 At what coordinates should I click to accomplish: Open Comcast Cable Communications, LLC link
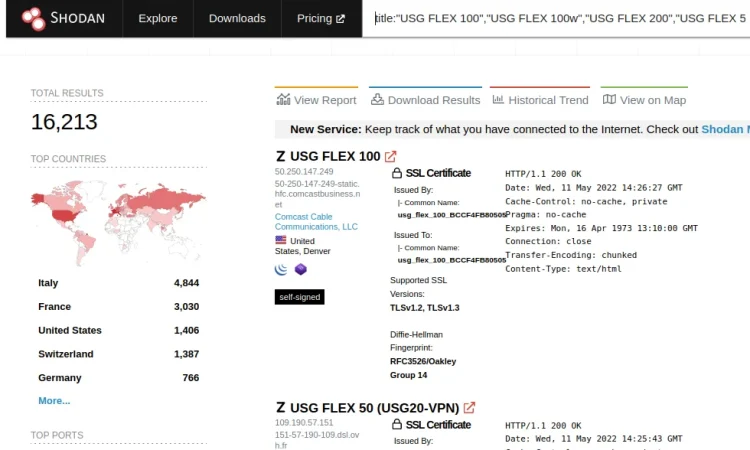pyautogui.click(x=316, y=221)
